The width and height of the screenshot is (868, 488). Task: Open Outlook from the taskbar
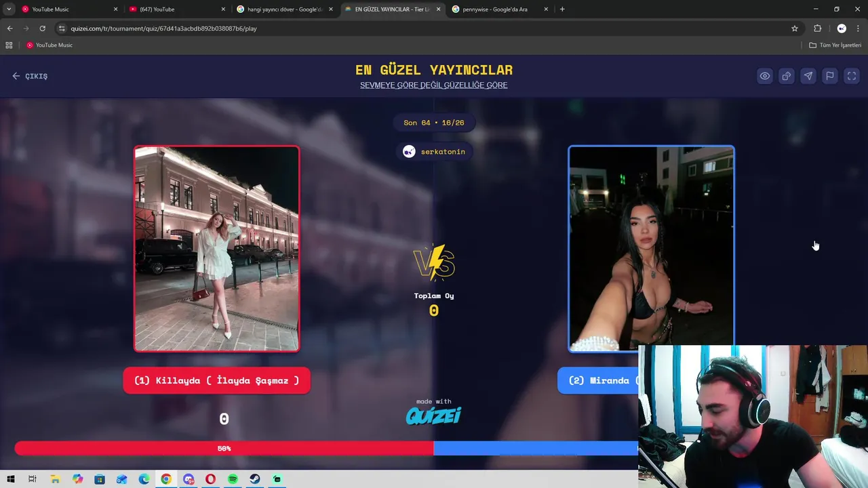tap(122, 479)
